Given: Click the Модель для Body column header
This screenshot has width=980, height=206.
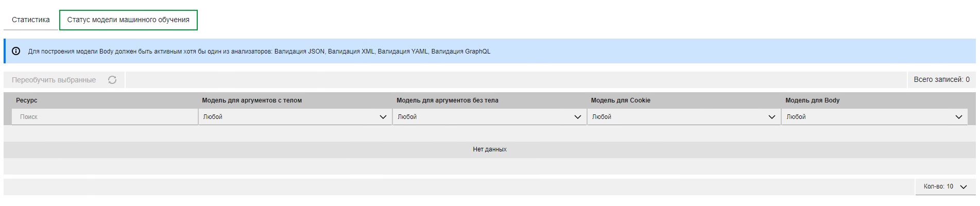Looking at the screenshot, I should [812, 100].
